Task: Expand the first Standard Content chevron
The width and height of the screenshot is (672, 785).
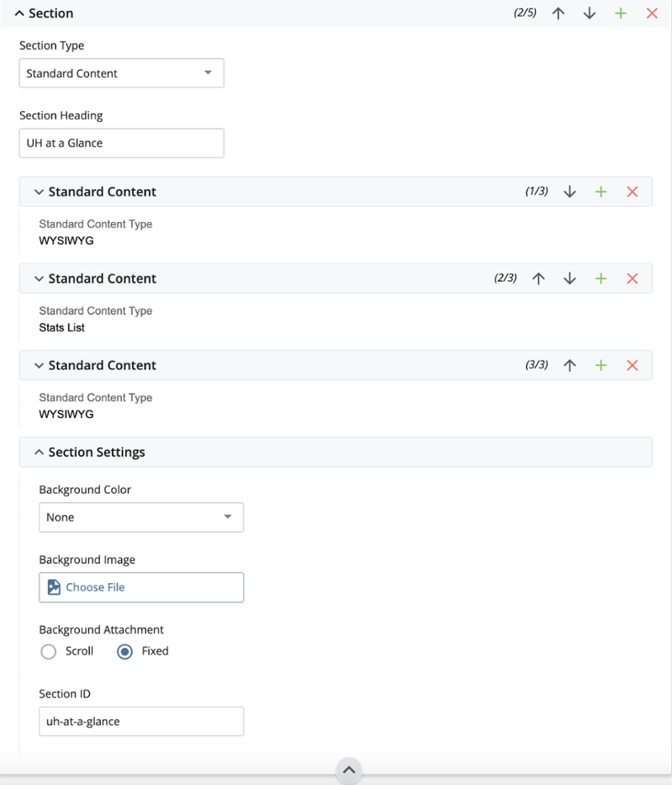Action: coord(39,192)
